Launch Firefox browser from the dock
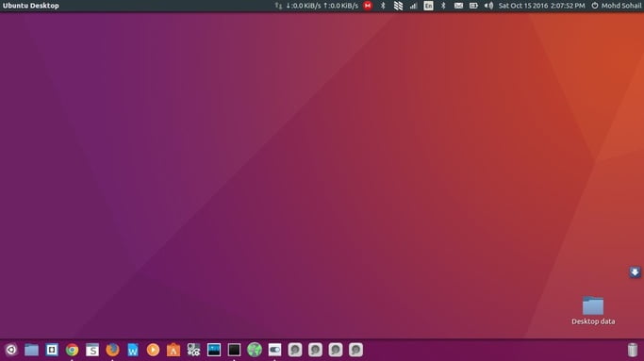This screenshot has width=644, height=361. click(x=112, y=350)
